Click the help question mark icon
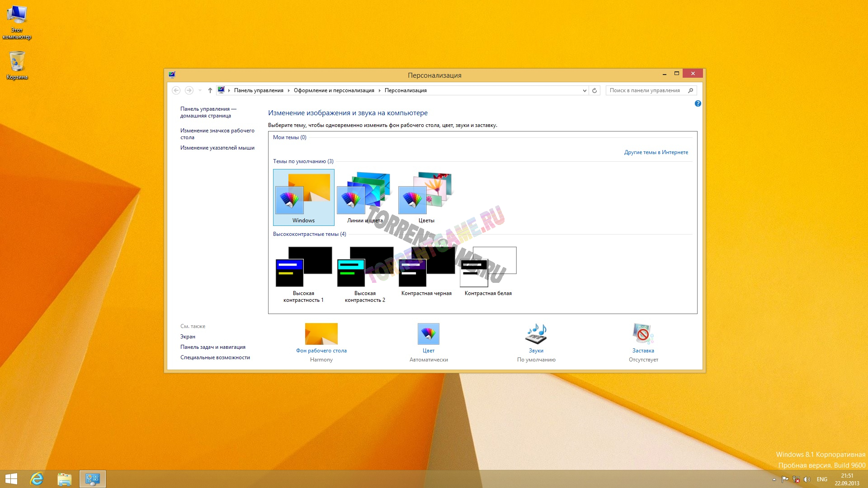This screenshot has height=488, width=868. [x=698, y=103]
